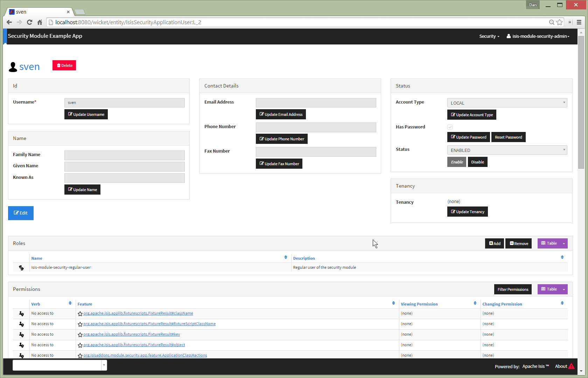
Task: Open a new browser tab
Action: 80,12
